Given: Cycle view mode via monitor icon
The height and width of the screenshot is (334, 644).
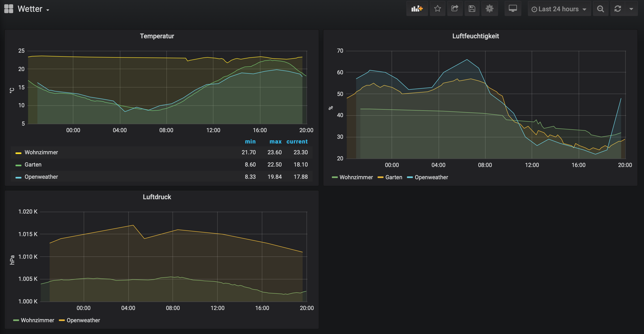Looking at the screenshot, I should pos(513,9).
